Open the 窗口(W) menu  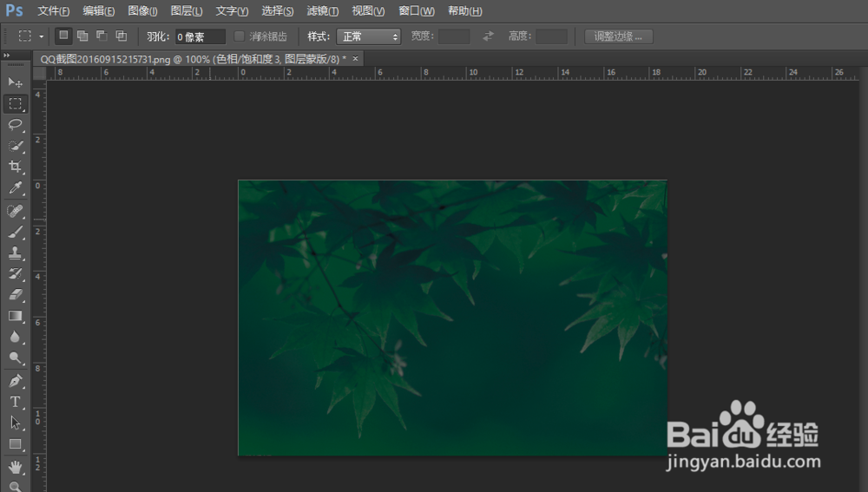(417, 11)
